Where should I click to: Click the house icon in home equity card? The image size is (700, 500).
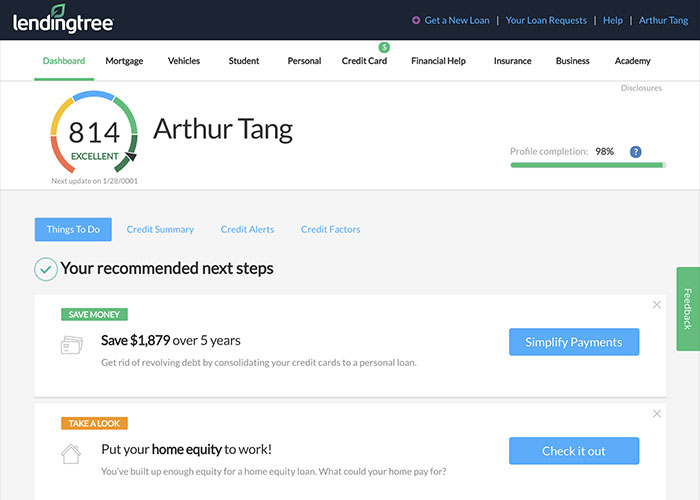click(71, 454)
